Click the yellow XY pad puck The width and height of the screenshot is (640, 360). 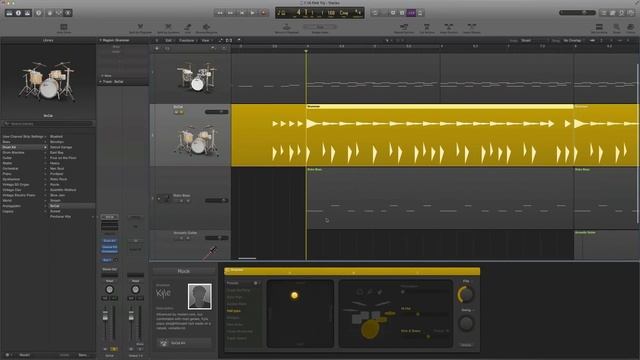click(294, 296)
